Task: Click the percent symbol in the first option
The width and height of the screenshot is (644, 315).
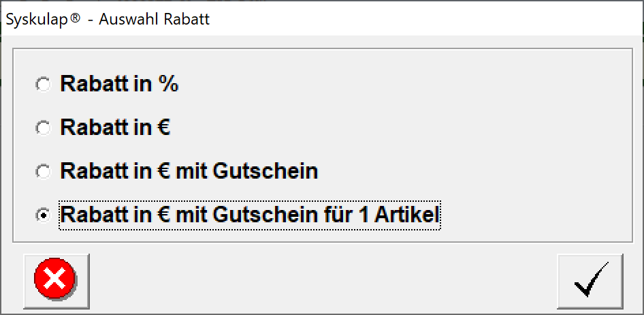Action: point(168,85)
